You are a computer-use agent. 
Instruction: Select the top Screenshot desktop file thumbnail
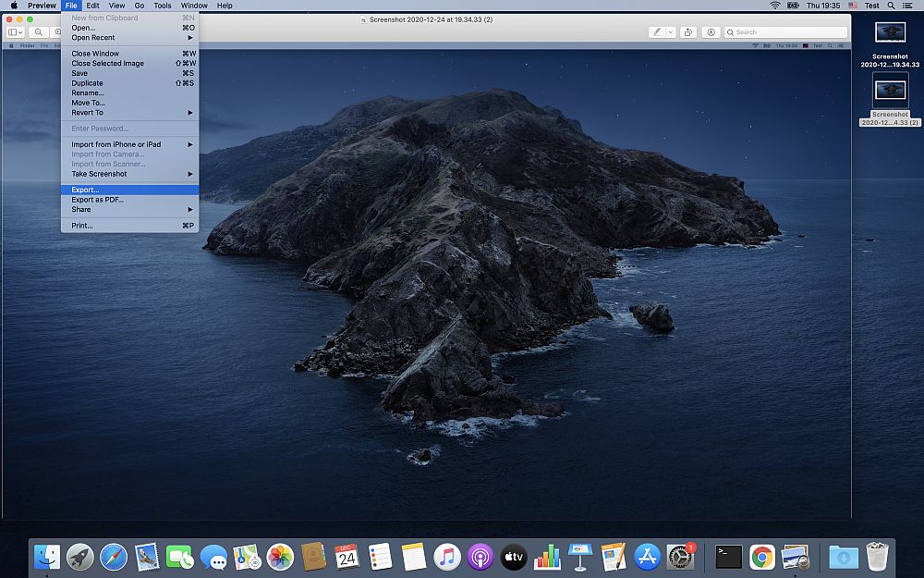coord(890,33)
